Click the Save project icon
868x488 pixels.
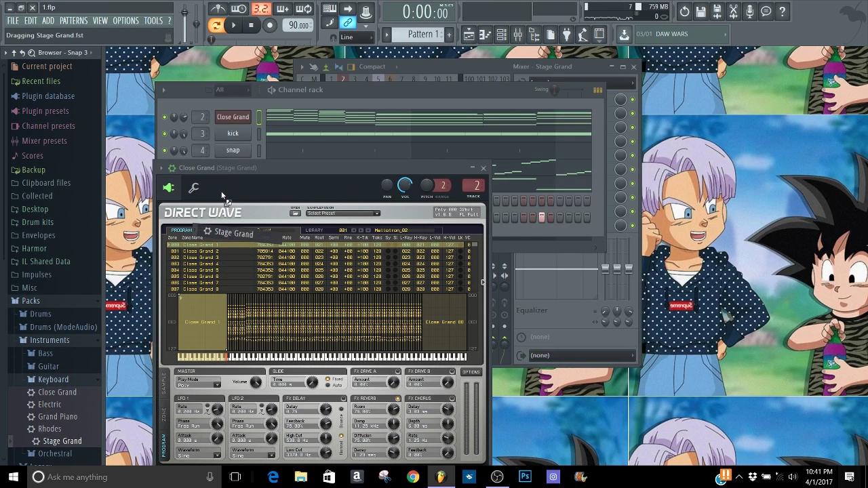click(x=701, y=11)
